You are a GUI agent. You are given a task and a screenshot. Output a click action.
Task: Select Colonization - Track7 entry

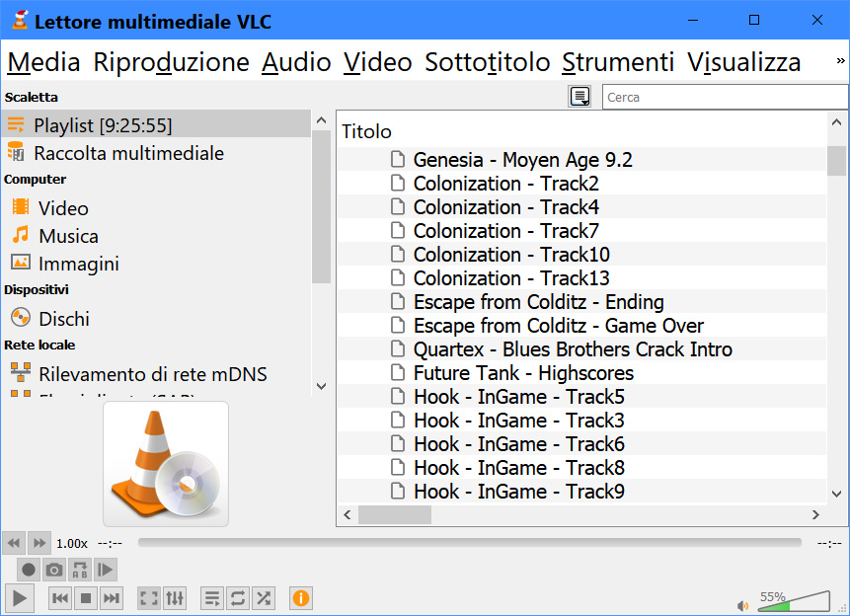(x=582, y=230)
